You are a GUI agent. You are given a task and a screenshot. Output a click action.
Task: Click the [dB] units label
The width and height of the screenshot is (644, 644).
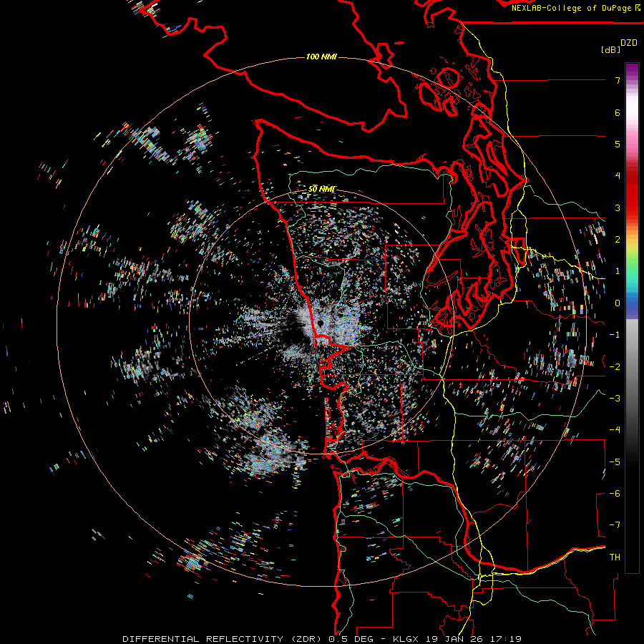[610, 49]
